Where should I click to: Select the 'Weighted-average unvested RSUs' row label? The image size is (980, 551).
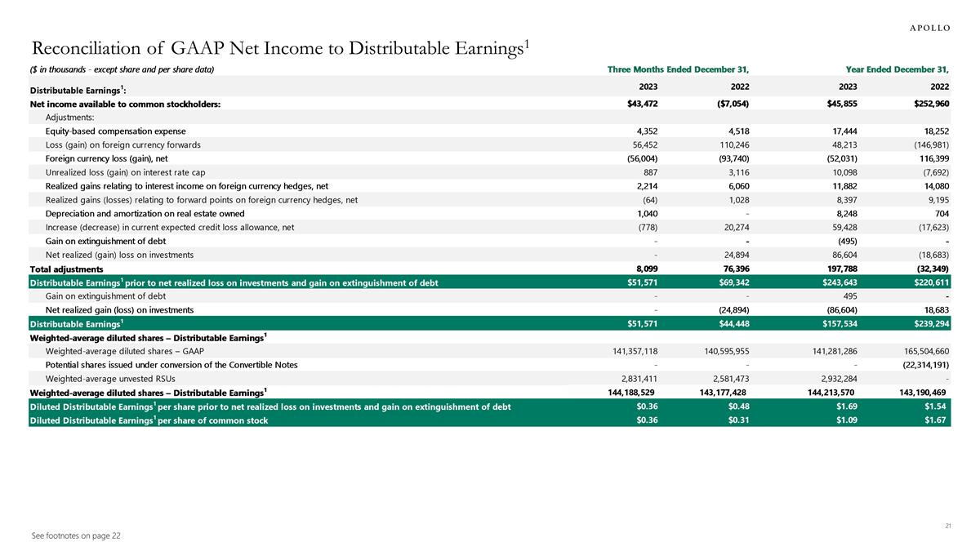pyautogui.click(x=109, y=378)
